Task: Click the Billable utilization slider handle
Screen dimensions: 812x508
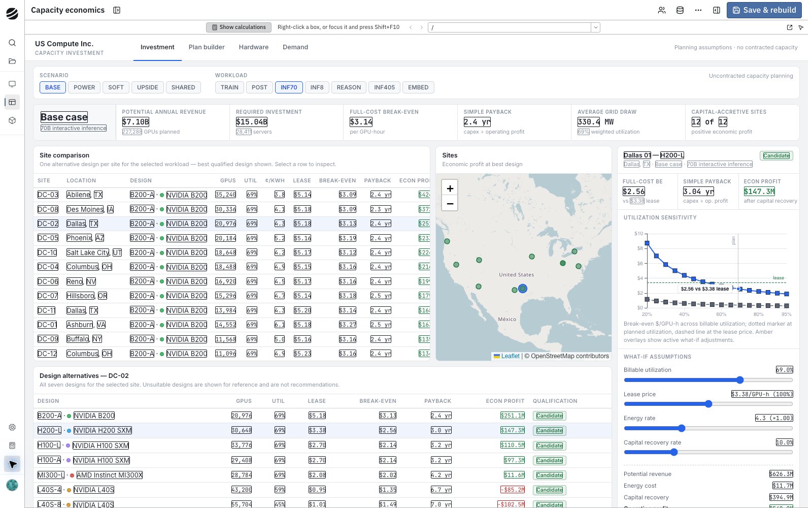Action: [740, 380]
